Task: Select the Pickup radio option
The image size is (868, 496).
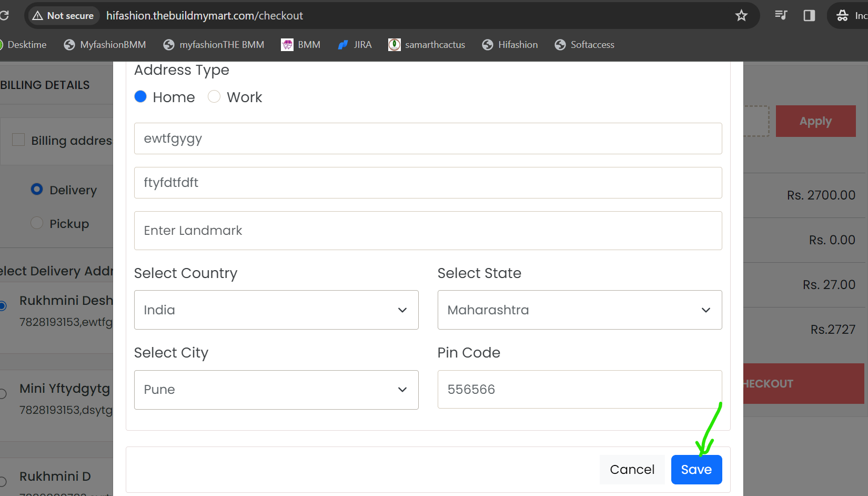Action: click(37, 223)
